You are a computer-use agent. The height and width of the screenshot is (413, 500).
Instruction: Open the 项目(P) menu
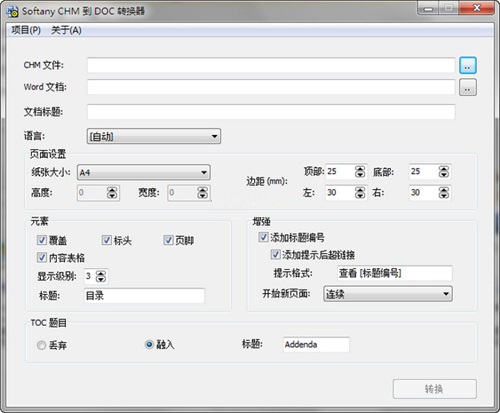[26, 30]
